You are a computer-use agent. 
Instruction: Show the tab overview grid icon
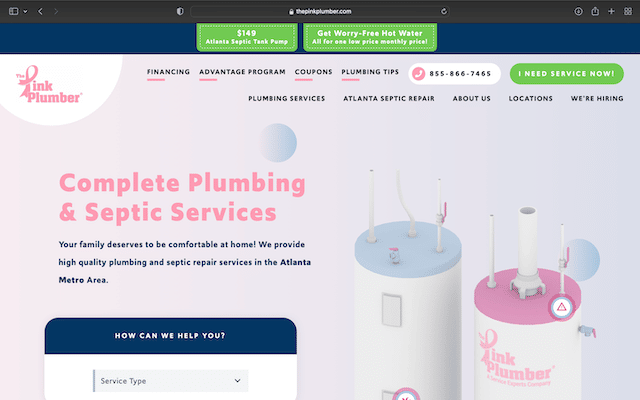628,11
